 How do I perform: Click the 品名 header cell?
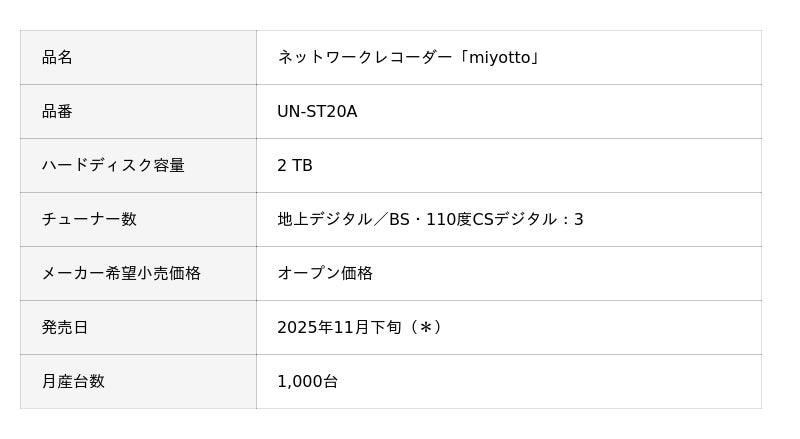[x=58, y=58]
